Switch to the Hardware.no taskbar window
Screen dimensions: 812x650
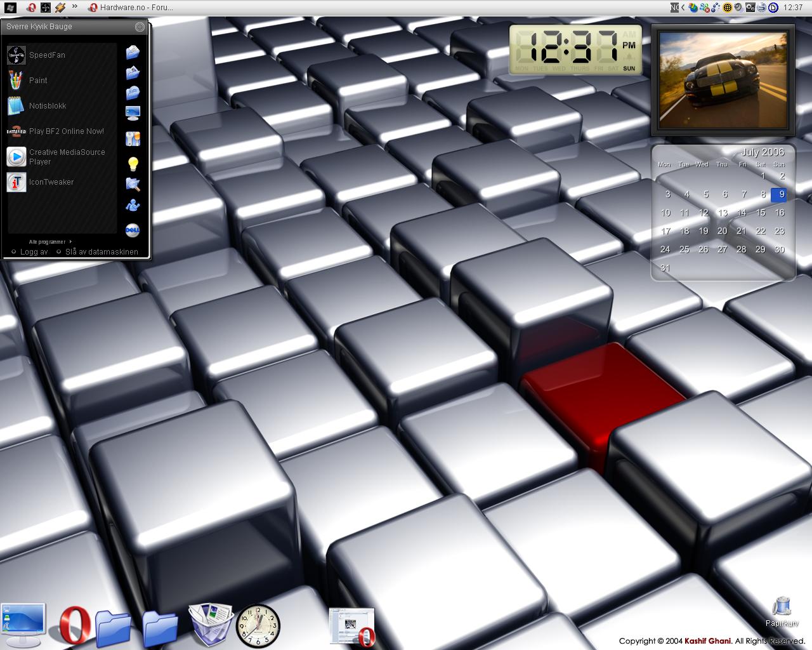131,8
